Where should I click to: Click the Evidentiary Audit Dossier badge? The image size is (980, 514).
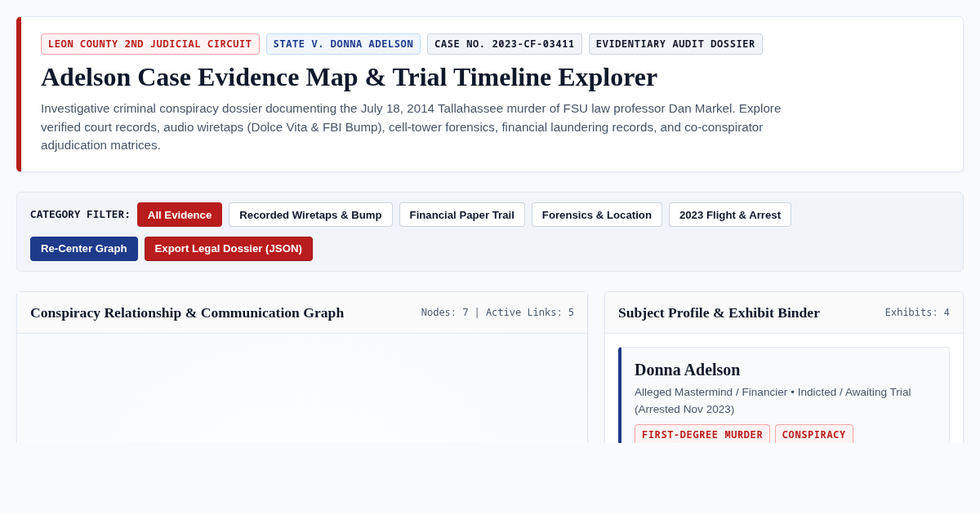tap(675, 44)
